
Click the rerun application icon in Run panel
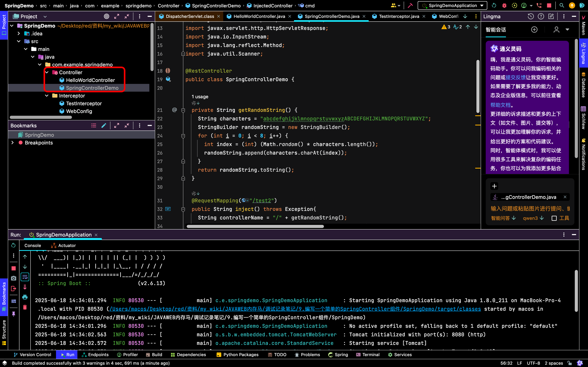tap(13, 245)
